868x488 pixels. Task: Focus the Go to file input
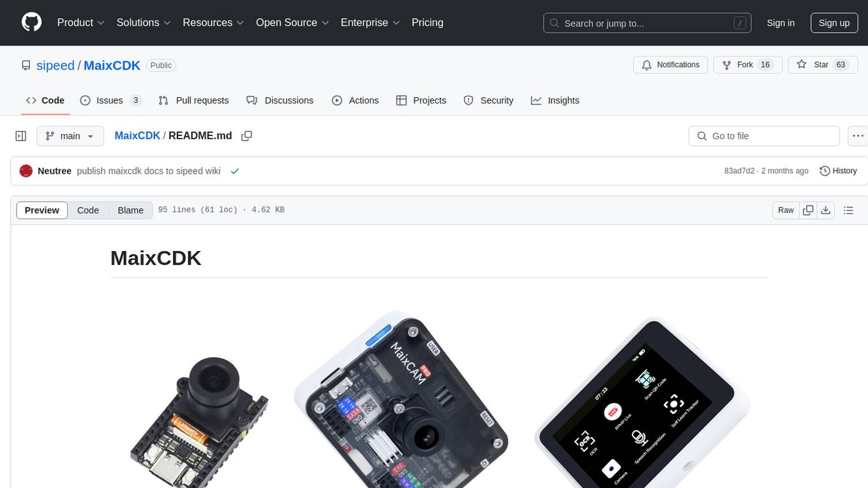point(764,136)
